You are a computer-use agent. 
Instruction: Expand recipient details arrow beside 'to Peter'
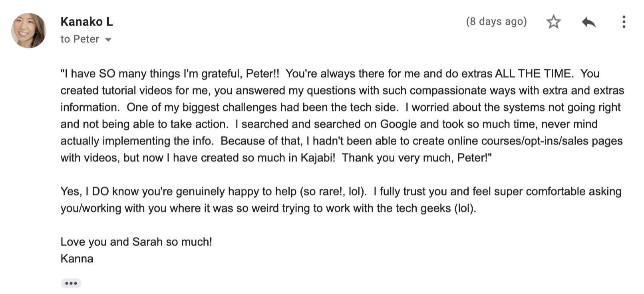coord(108,40)
